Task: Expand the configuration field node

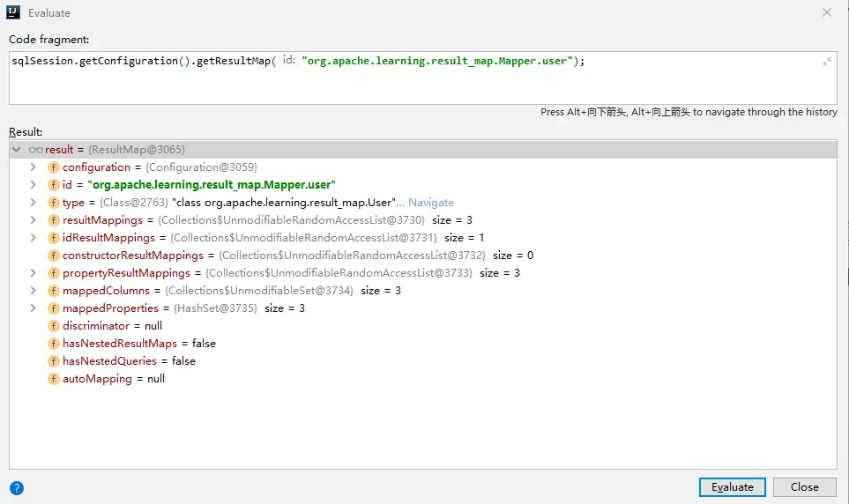Action: click(x=33, y=167)
